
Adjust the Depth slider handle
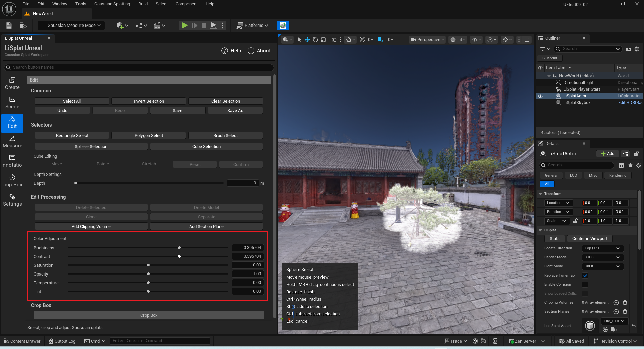76,183
